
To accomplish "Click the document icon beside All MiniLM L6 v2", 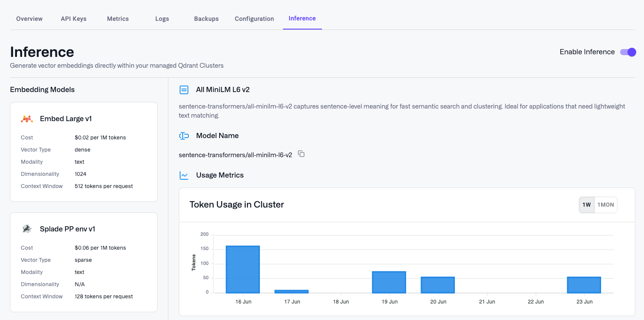I will pos(184,89).
